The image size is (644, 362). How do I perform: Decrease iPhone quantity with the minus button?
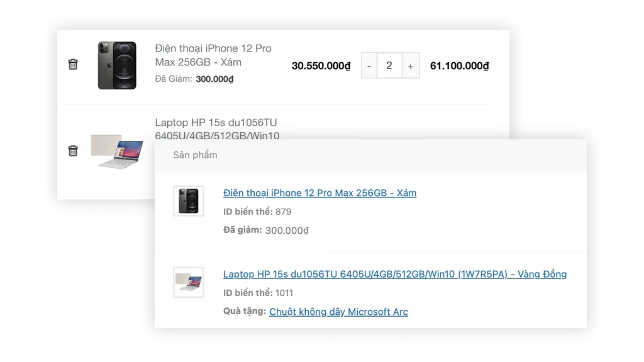tap(369, 66)
